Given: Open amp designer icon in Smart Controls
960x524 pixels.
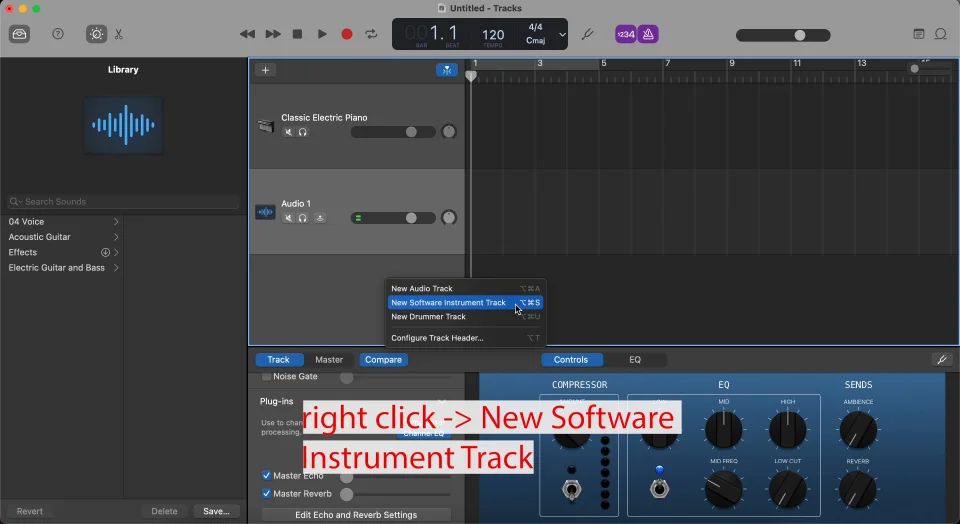Looking at the screenshot, I should 942,360.
